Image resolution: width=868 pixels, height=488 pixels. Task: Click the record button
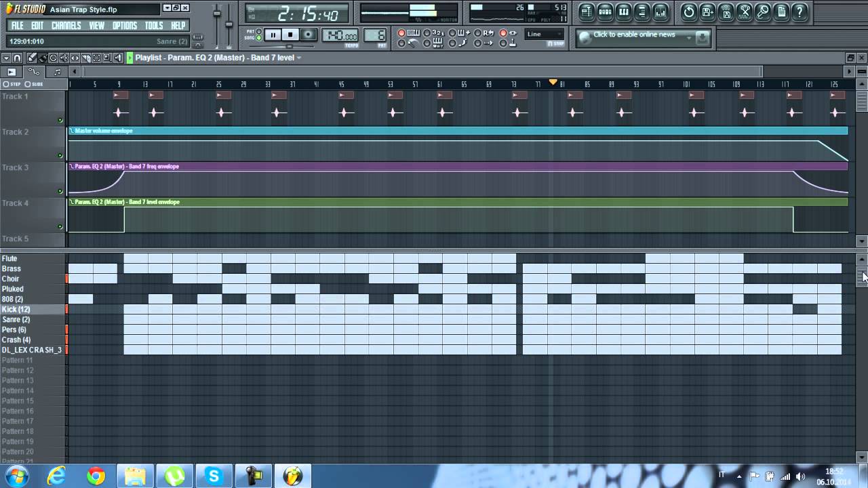307,35
